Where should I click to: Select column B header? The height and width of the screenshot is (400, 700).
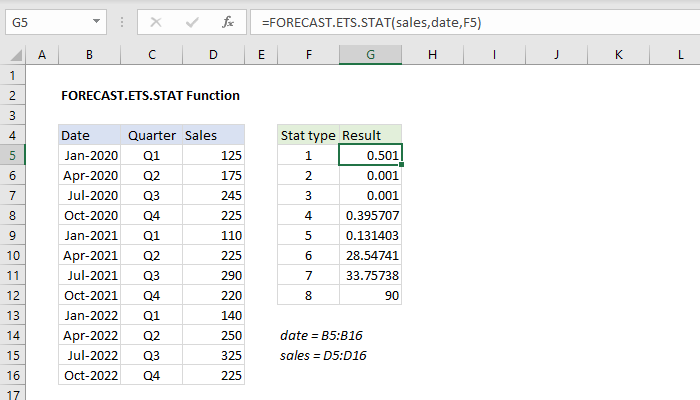point(89,55)
